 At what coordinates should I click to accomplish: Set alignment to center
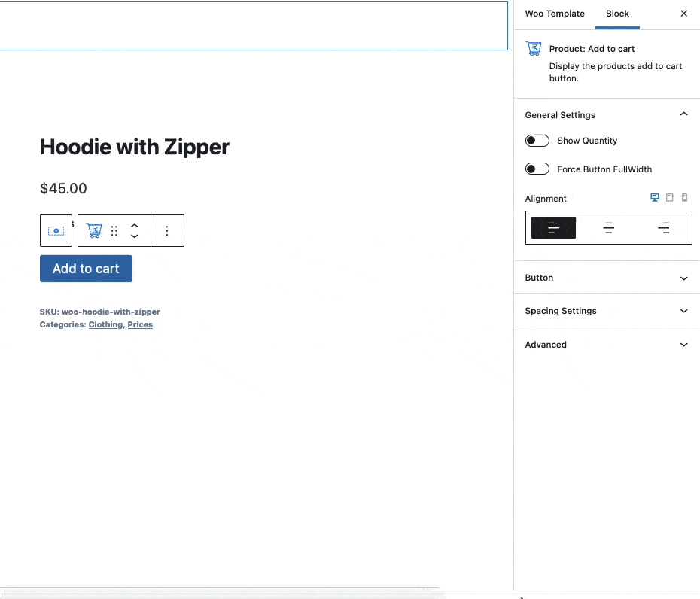point(608,228)
